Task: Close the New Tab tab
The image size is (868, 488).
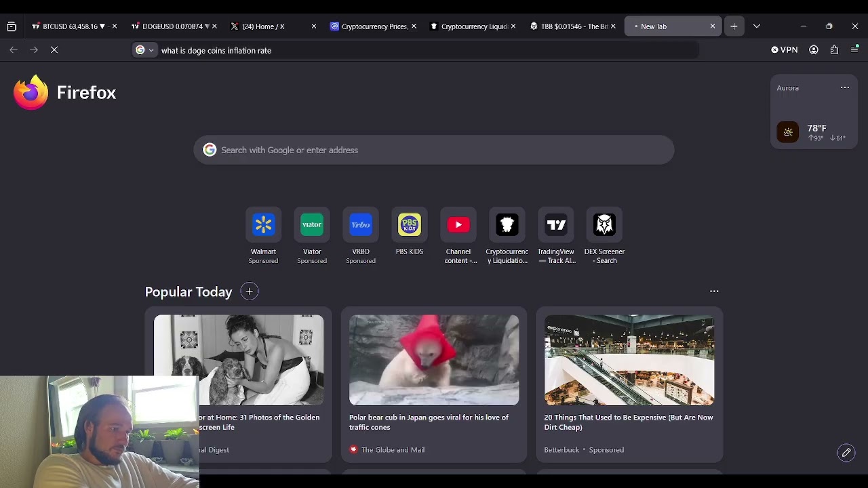Action: 713,26
